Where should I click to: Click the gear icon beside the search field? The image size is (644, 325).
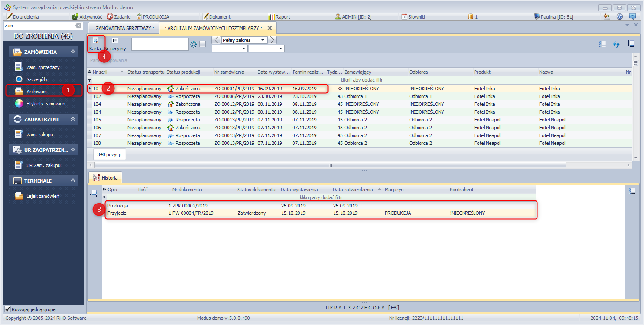[193, 44]
